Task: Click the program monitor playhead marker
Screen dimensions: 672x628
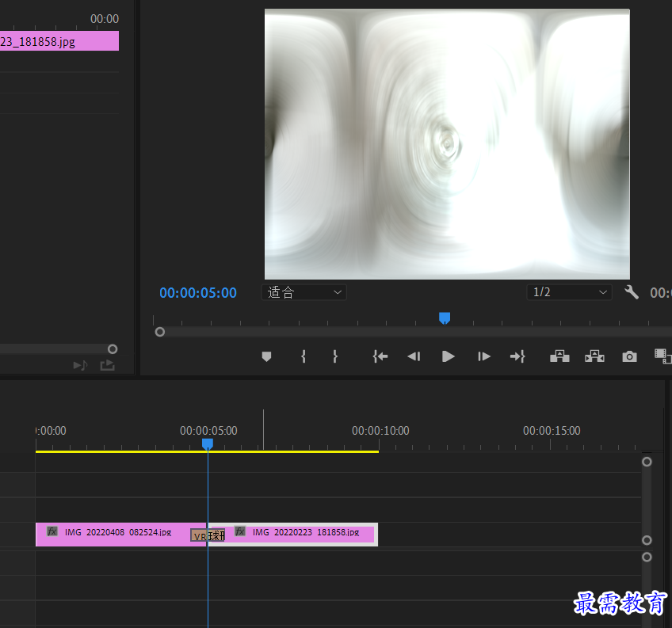Action: point(445,318)
